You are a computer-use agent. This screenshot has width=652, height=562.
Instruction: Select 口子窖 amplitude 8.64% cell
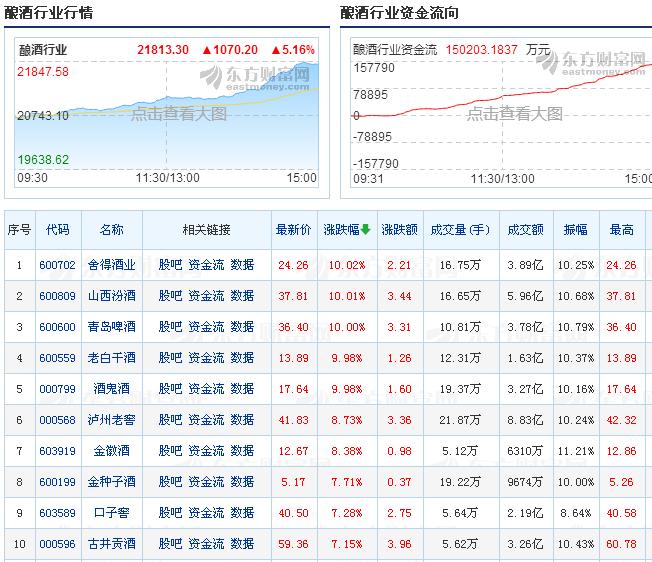[575, 513]
